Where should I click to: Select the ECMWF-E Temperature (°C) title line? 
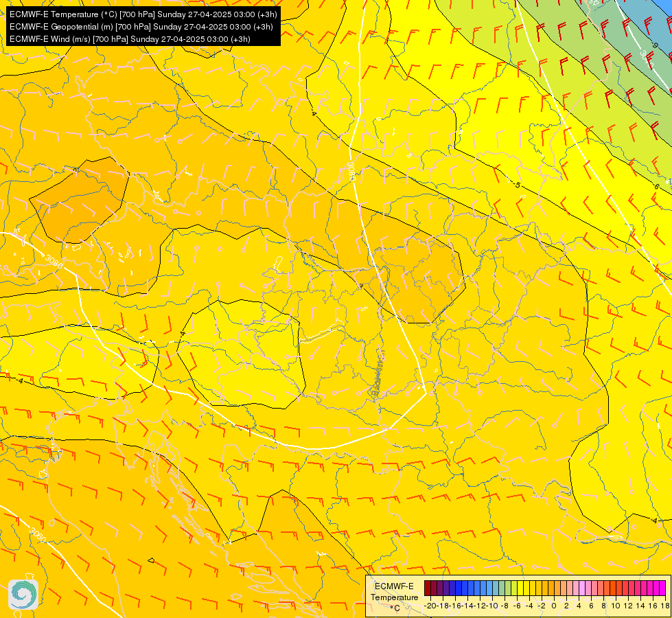(143, 14)
